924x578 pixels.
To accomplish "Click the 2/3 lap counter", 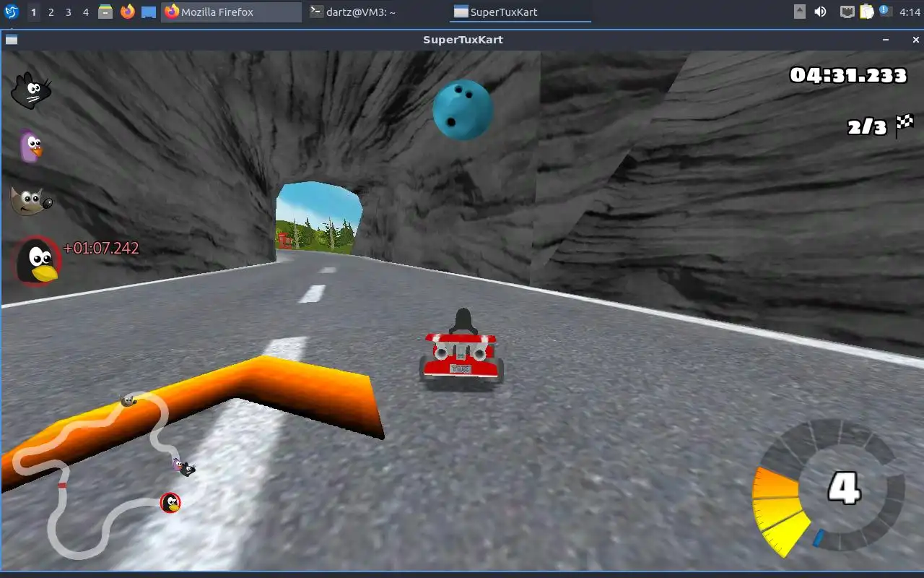I will [867, 127].
